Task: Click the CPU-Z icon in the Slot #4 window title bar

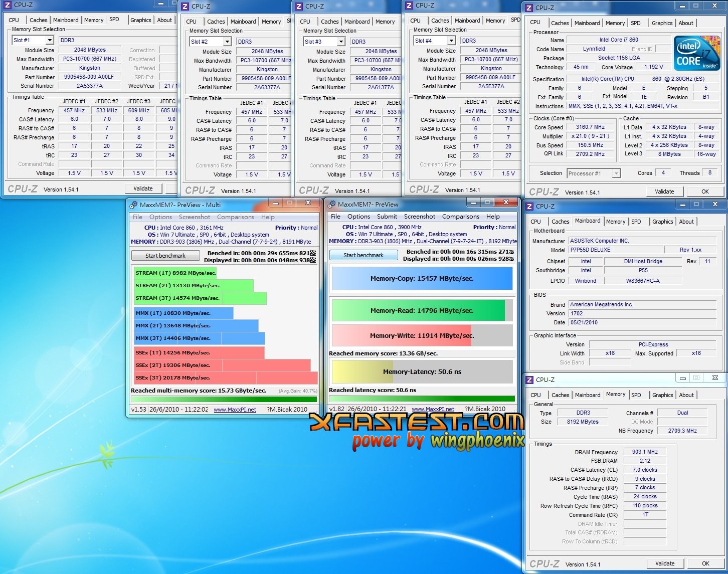Action: (x=409, y=6)
